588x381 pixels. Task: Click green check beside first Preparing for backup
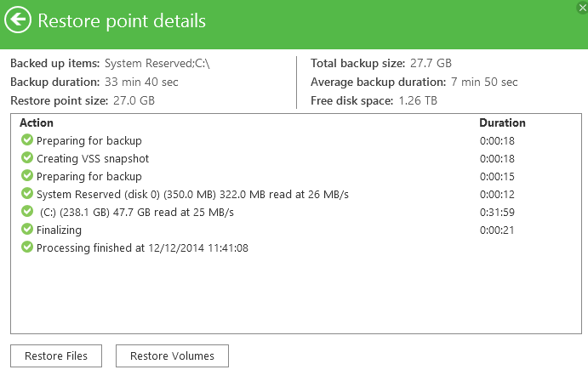tap(27, 139)
